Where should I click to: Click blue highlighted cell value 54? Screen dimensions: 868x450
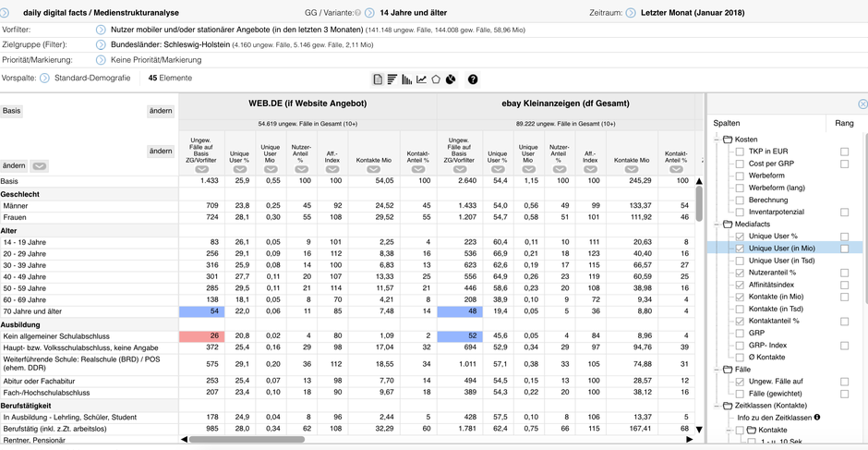pos(202,312)
